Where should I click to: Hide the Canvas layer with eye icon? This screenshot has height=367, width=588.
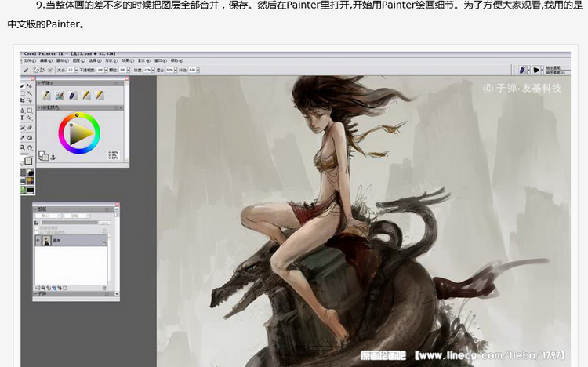(x=38, y=241)
